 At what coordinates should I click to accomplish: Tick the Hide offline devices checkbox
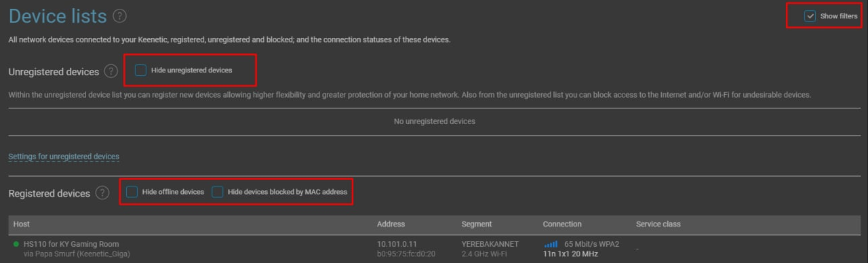click(x=132, y=192)
